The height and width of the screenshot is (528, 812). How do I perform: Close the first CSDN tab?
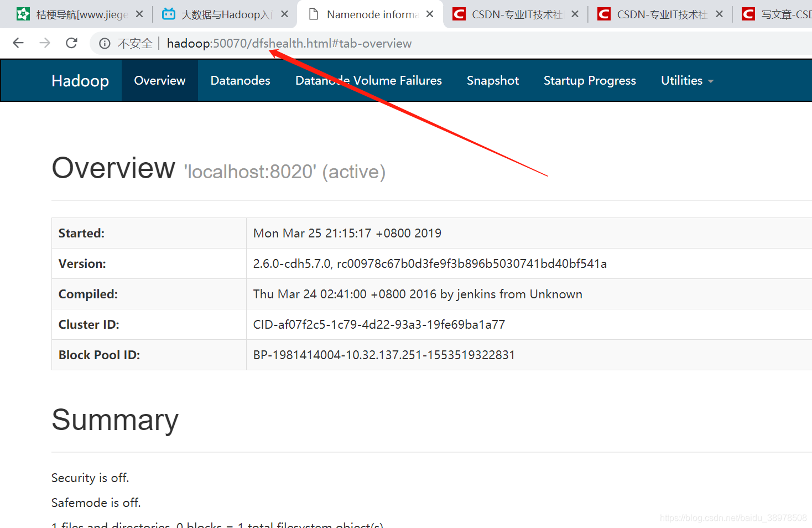pos(575,14)
